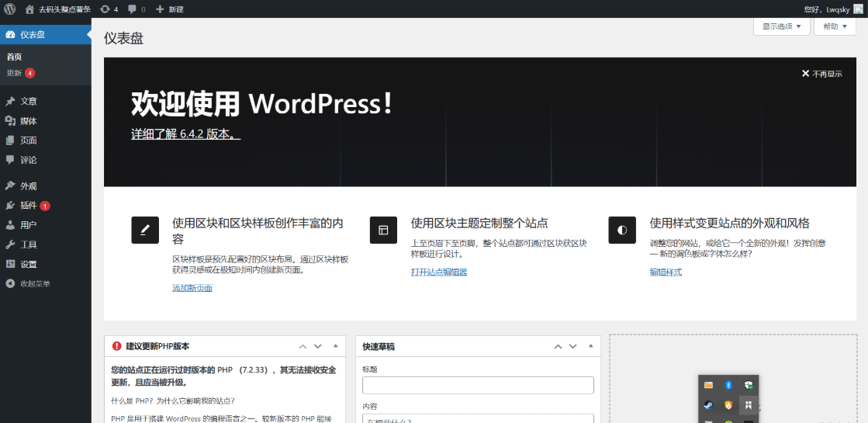Click the layout icon beside block theme

coord(384,230)
